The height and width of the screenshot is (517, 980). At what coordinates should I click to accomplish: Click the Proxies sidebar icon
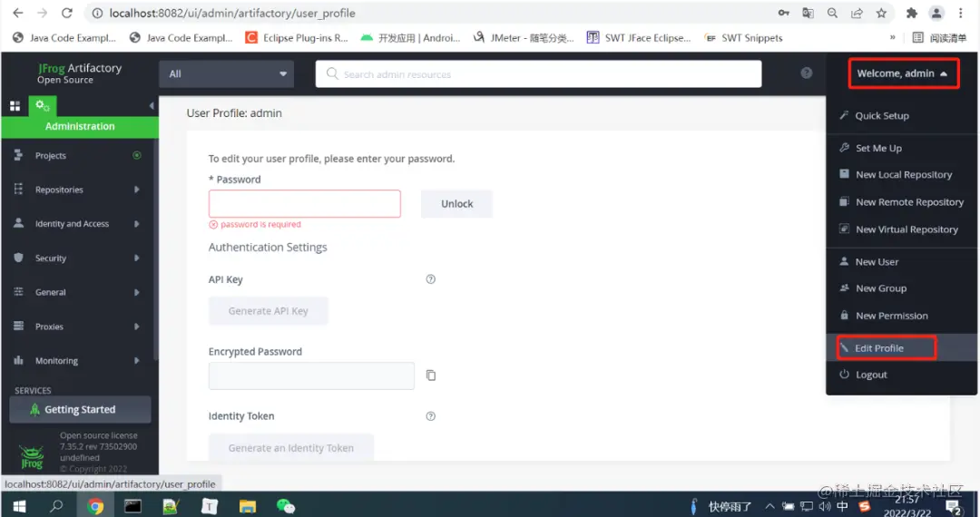point(19,326)
